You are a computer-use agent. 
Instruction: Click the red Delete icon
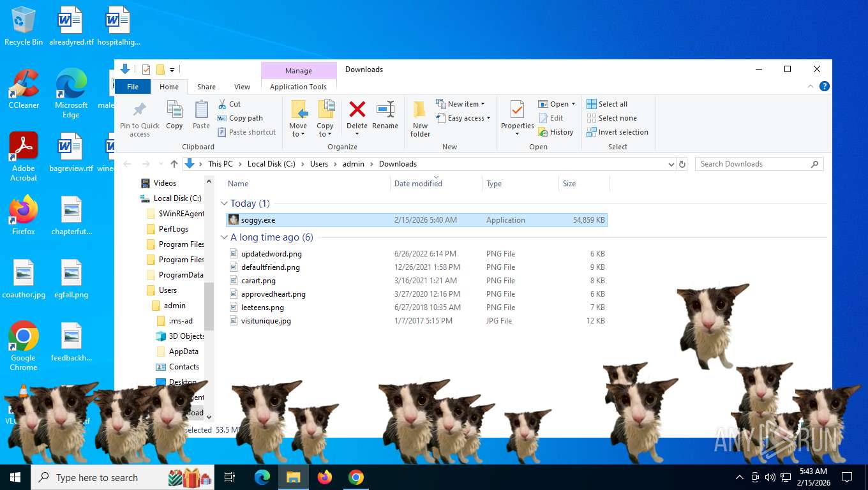357,109
